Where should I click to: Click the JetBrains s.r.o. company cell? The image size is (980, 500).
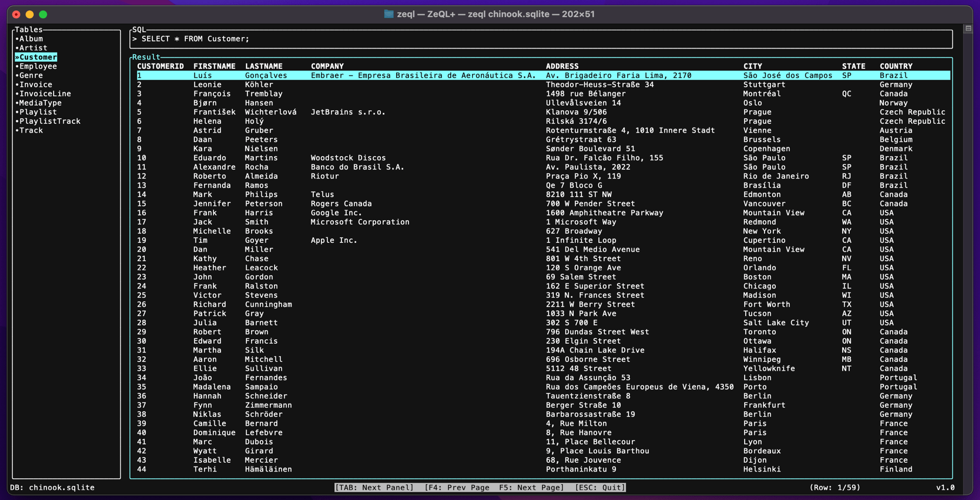[x=348, y=112]
